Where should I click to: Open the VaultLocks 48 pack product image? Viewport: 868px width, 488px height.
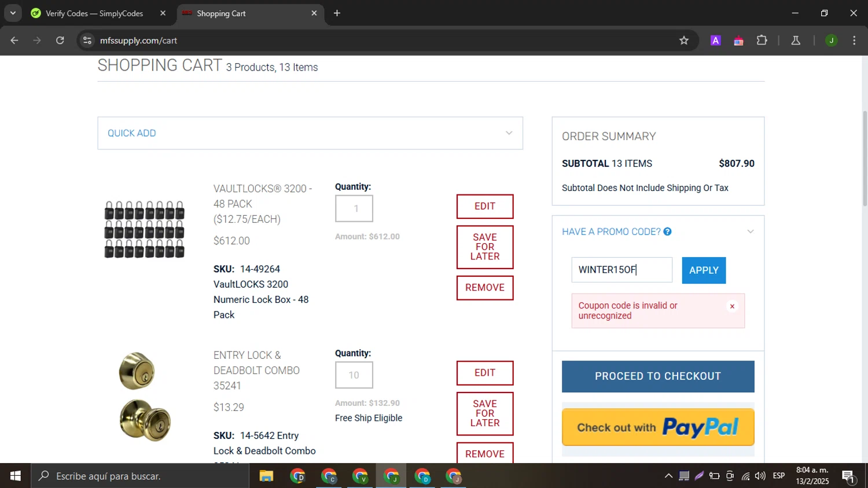pyautogui.click(x=145, y=229)
